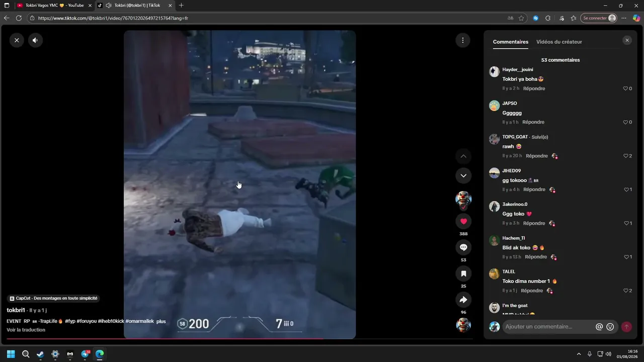Go back to the previous page

coord(7,18)
